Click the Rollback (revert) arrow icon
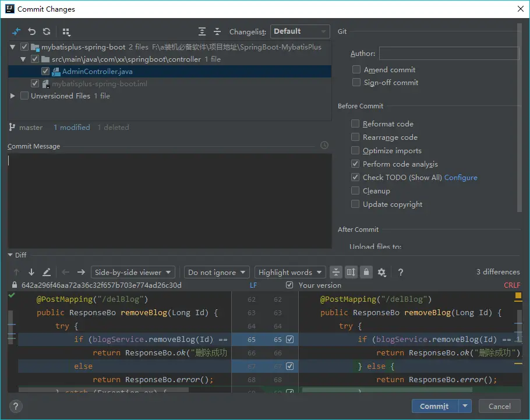This screenshot has width=530, height=420. (x=31, y=31)
